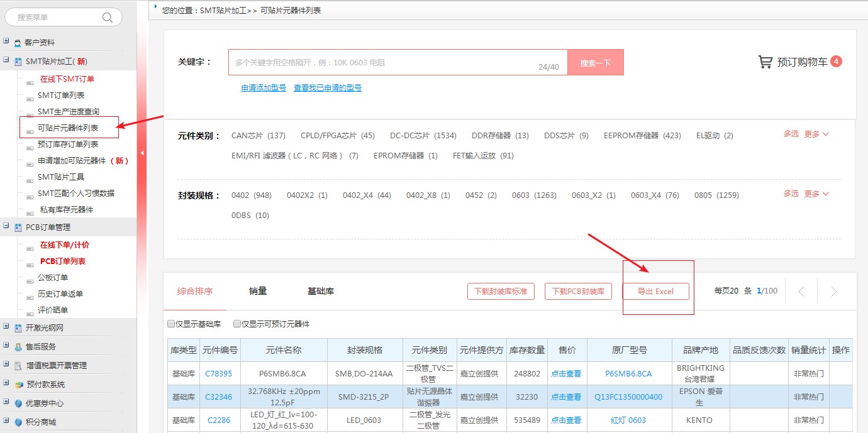Expand the 预付款系统 tree node

[x=6, y=383]
